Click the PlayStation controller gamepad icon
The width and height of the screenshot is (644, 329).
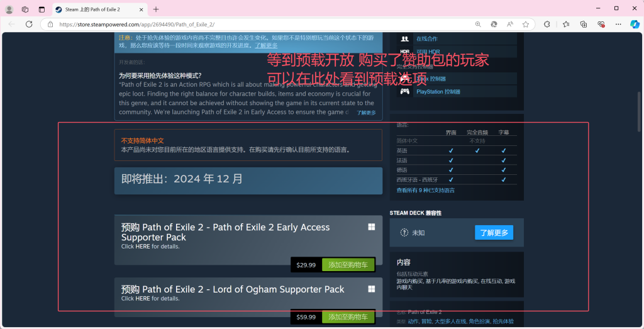click(405, 91)
